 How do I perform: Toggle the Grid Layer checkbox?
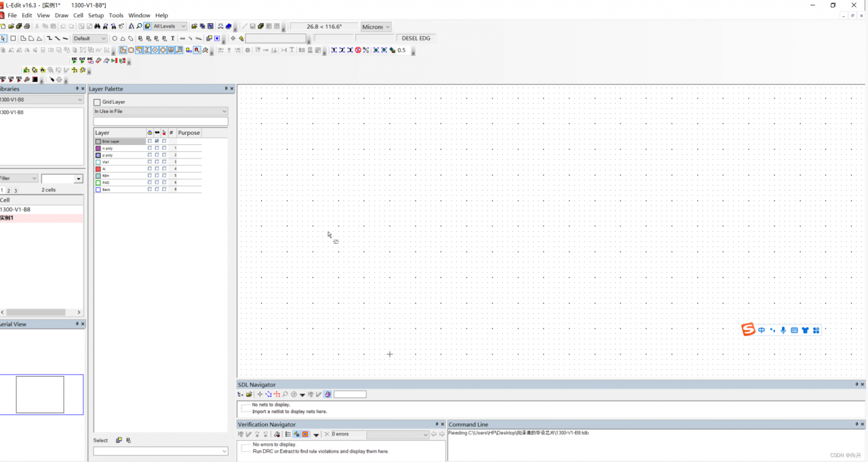click(97, 102)
